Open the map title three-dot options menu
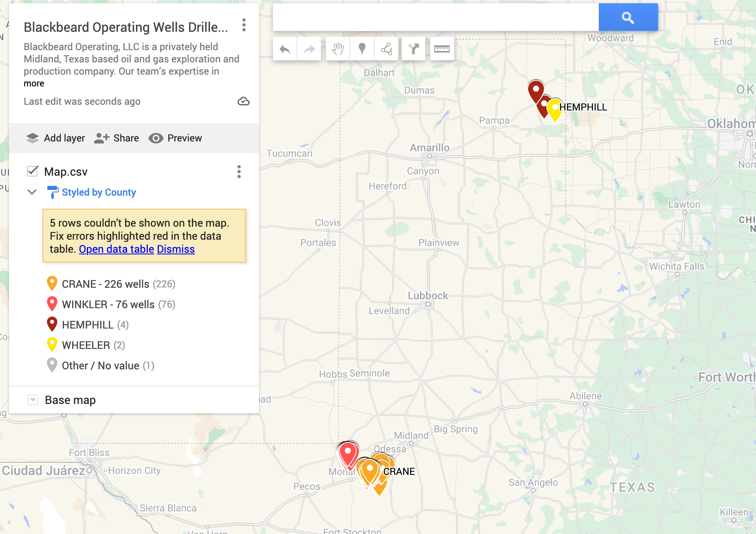The width and height of the screenshot is (756, 534). [x=244, y=25]
